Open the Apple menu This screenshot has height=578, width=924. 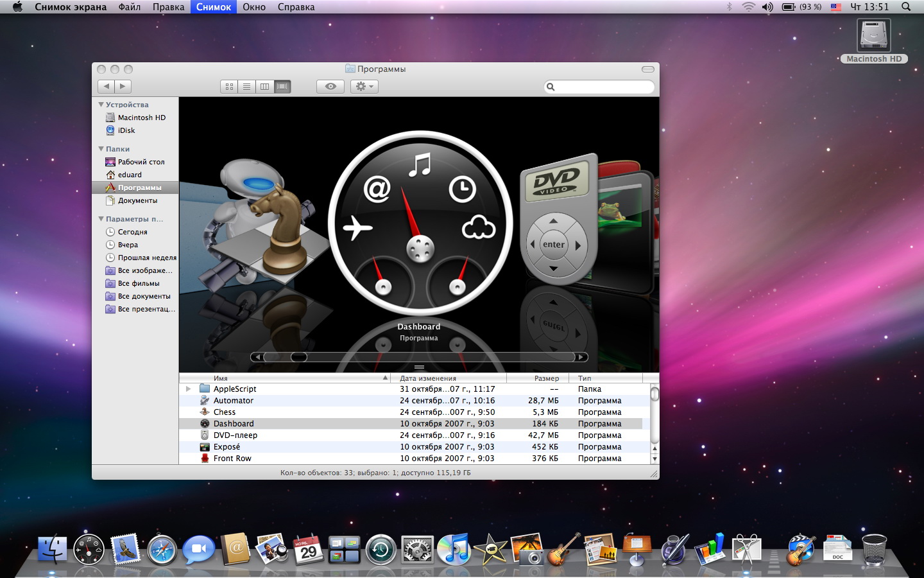coord(17,7)
